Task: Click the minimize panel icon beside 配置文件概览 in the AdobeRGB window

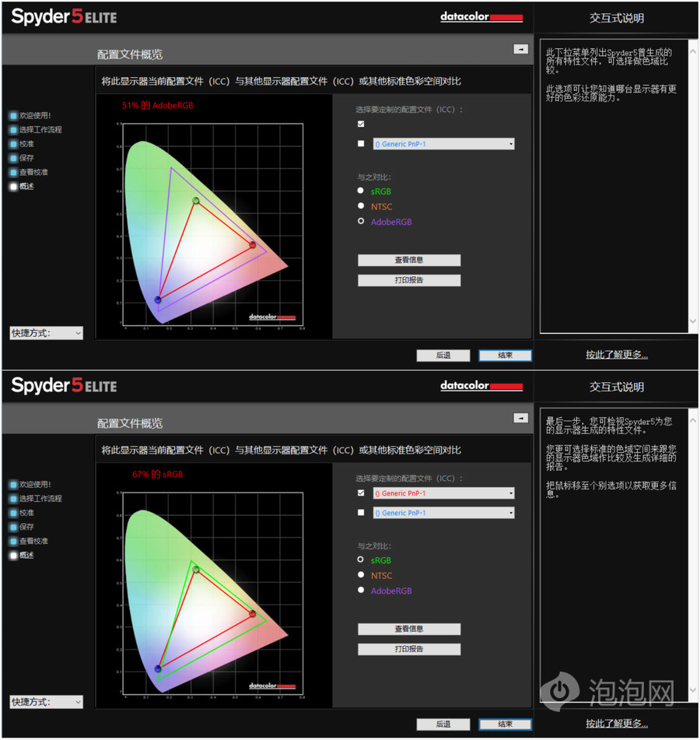Action: pos(520,49)
